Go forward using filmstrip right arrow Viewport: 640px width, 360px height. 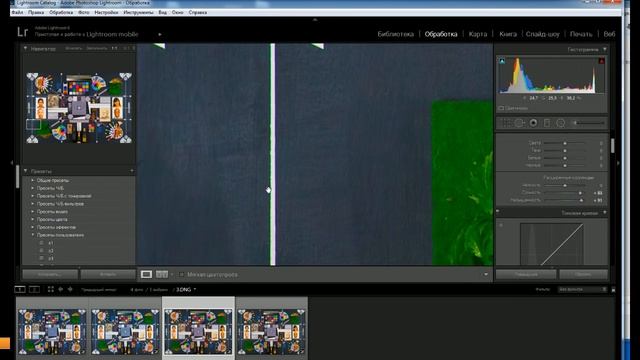coord(70,289)
